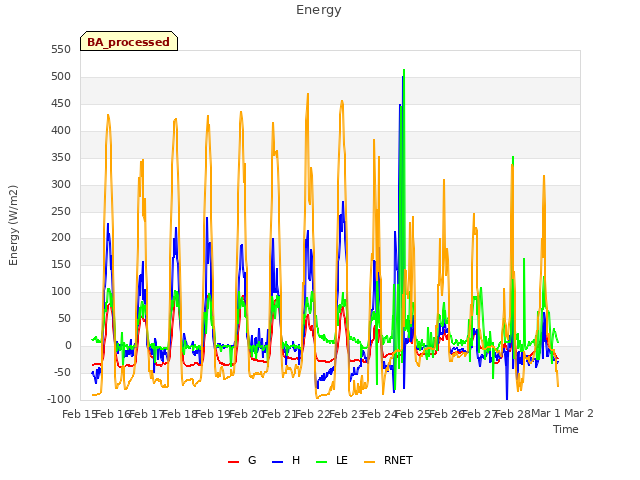This screenshot has width=640, height=480.
Task: Click the green LE legend swatch
Action: pos(322,462)
